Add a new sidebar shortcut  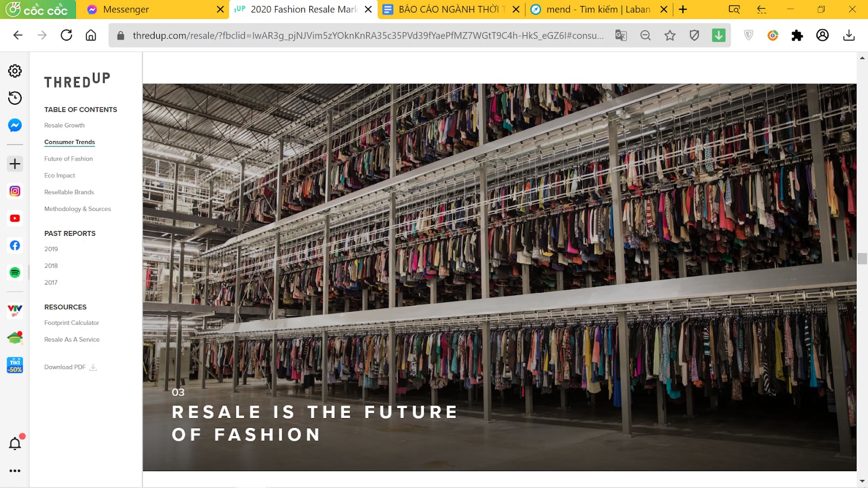[x=15, y=164]
